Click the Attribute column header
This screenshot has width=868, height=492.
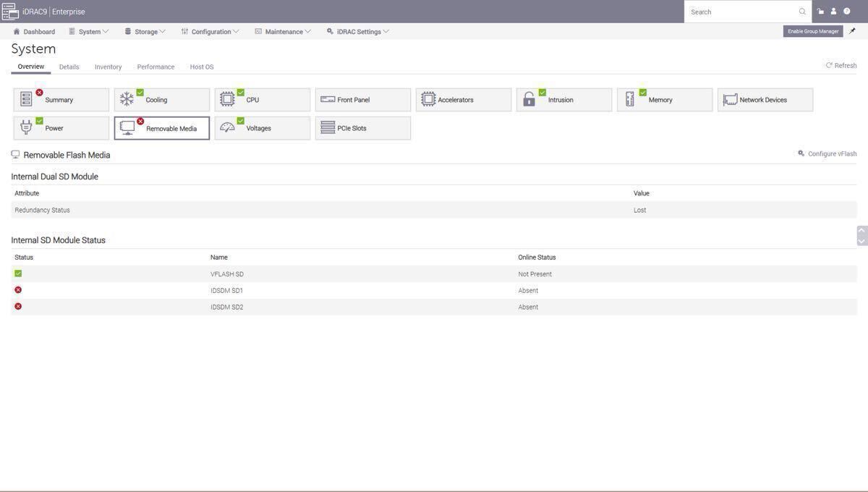(27, 193)
